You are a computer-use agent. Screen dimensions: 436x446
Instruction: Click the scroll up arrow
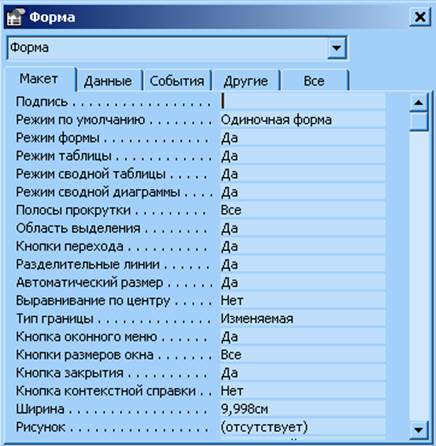pyautogui.click(x=418, y=103)
